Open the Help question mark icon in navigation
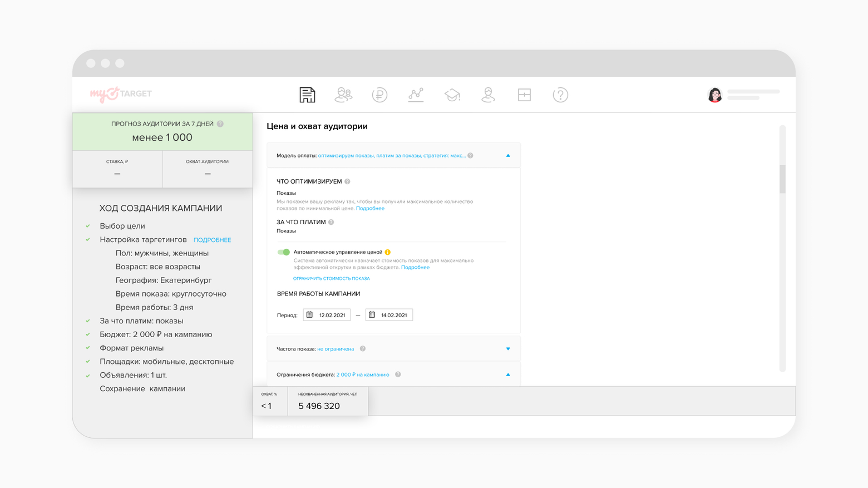This screenshot has width=868, height=488. pyautogui.click(x=560, y=95)
